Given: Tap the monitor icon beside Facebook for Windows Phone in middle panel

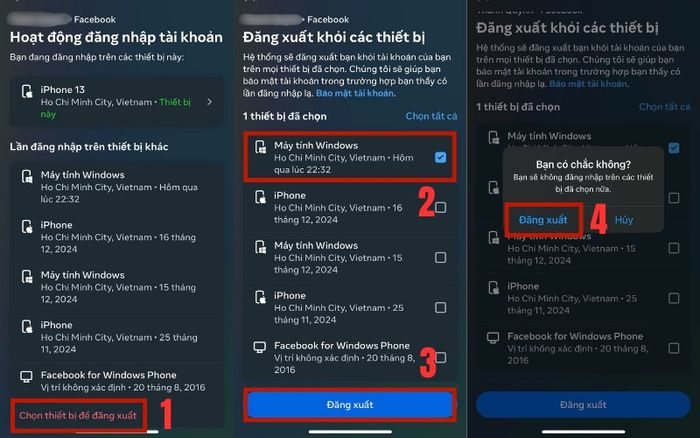Looking at the screenshot, I should [260, 347].
